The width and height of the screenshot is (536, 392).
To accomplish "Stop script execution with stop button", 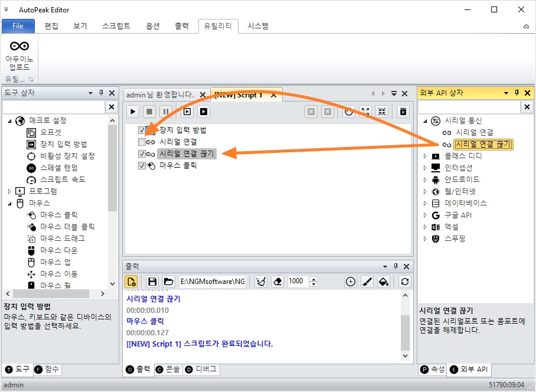I will pyautogui.click(x=149, y=112).
